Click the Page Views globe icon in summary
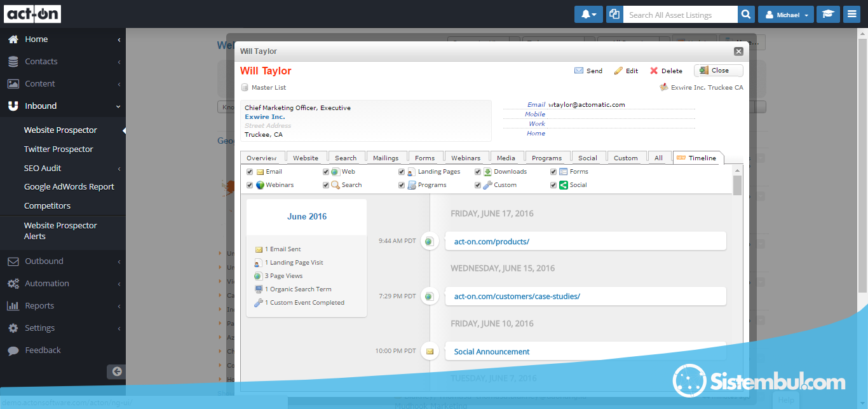The width and height of the screenshot is (868, 409). pyautogui.click(x=258, y=276)
